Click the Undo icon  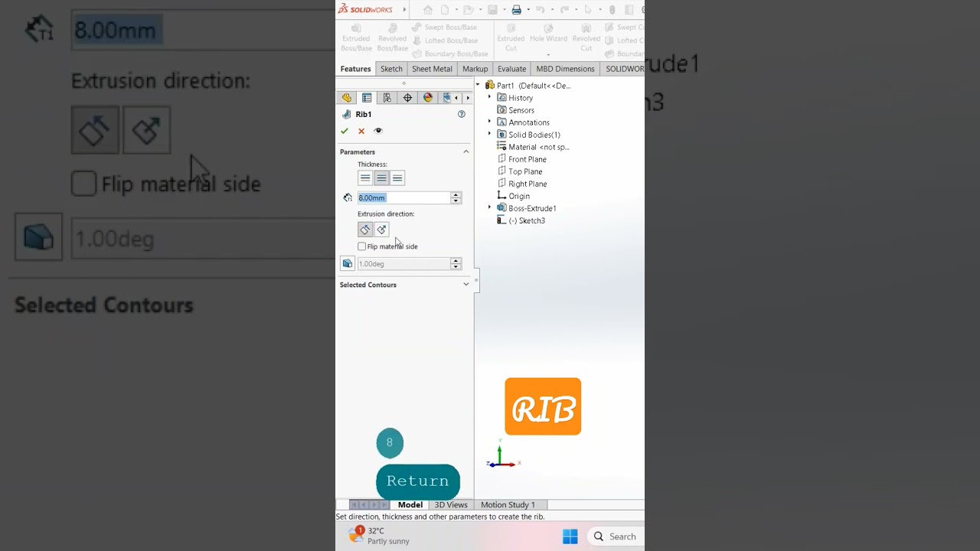pyautogui.click(x=540, y=10)
